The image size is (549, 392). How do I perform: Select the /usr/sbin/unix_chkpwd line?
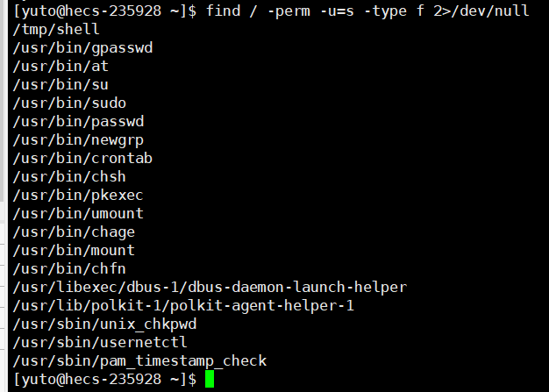(x=104, y=324)
